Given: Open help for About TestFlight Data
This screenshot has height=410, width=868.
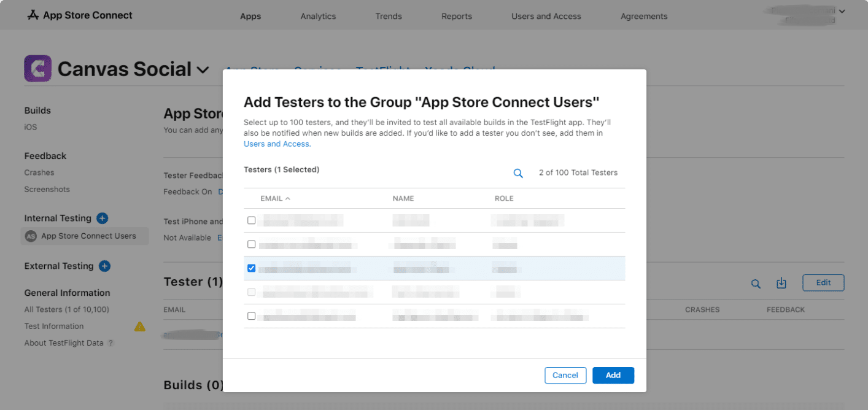Looking at the screenshot, I should coord(110,342).
